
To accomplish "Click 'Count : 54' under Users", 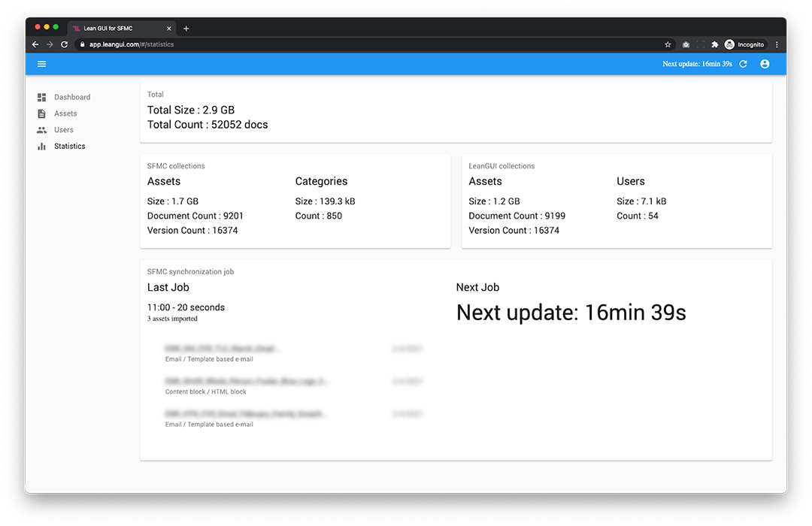I will click(x=637, y=216).
